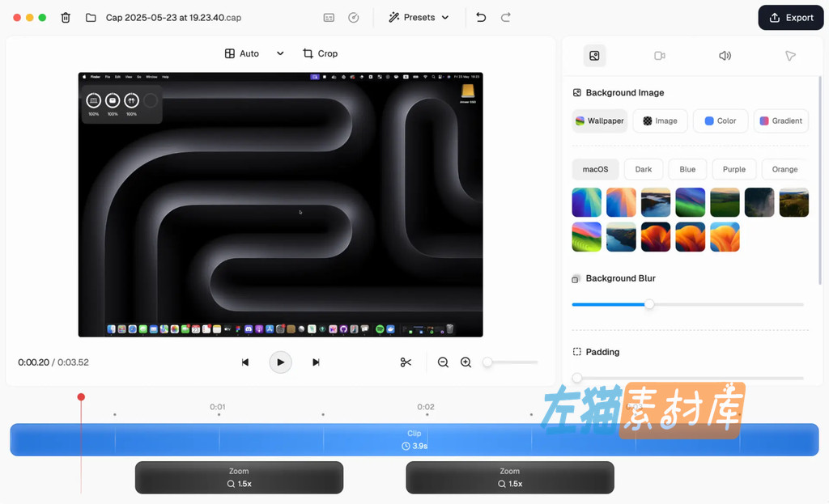The width and height of the screenshot is (829, 504).
Task: Click the Background Image section icon
Action: (x=576, y=93)
